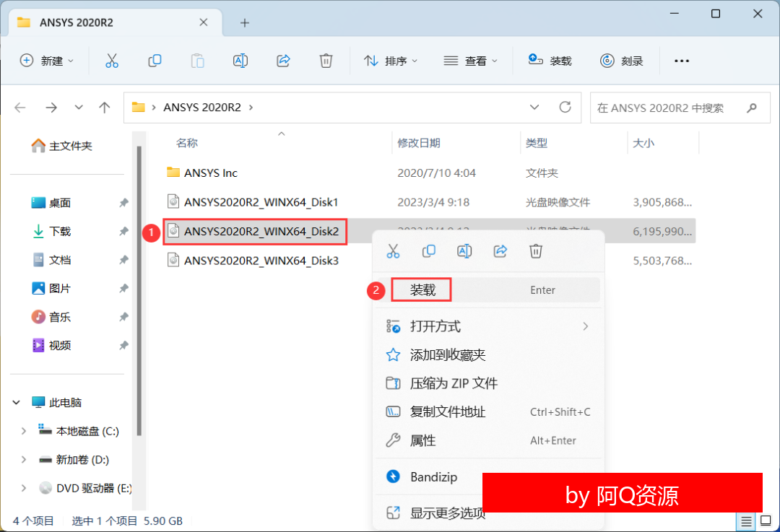This screenshot has width=780, height=532.
Task: Unpin 下载 using its pin icon
Action: pyautogui.click(x=123, y=231)
